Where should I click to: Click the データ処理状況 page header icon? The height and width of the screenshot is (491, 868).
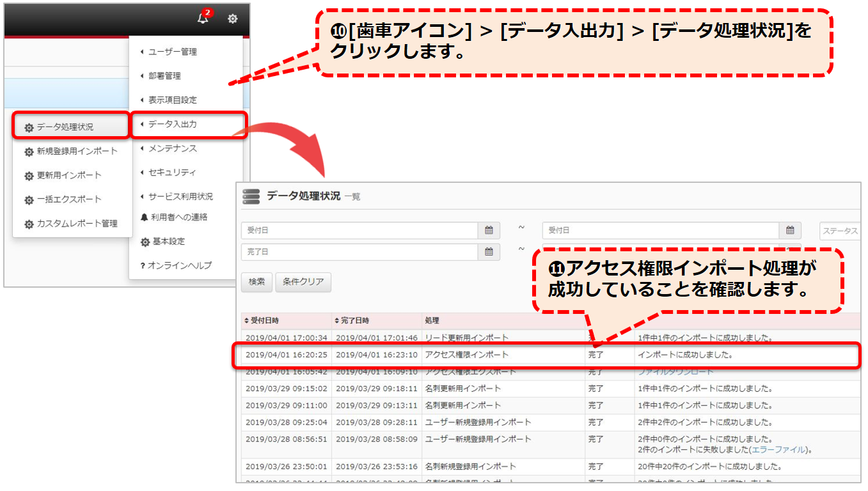pos(251,196)
